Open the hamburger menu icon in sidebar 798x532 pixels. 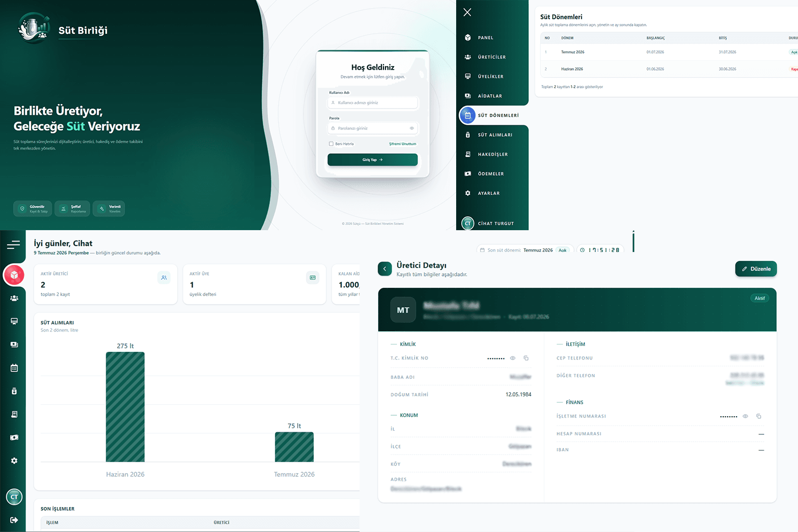(14, 245)
